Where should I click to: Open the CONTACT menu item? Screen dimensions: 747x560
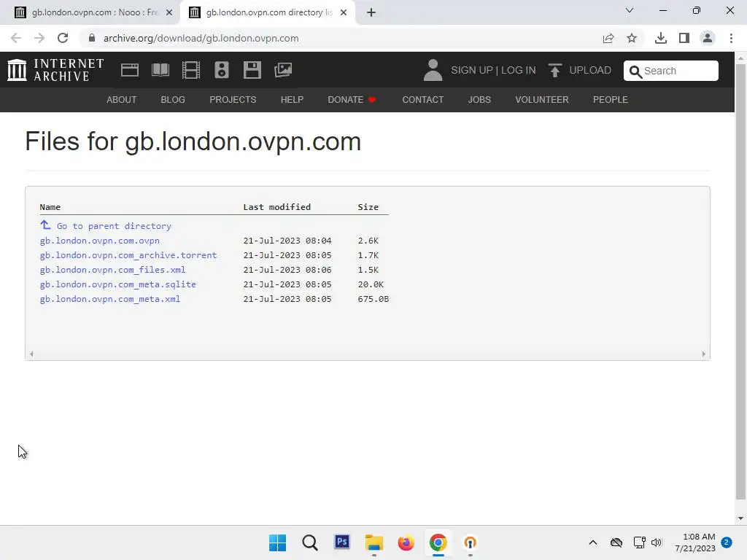pyautogui.click(x=423, y=99)
